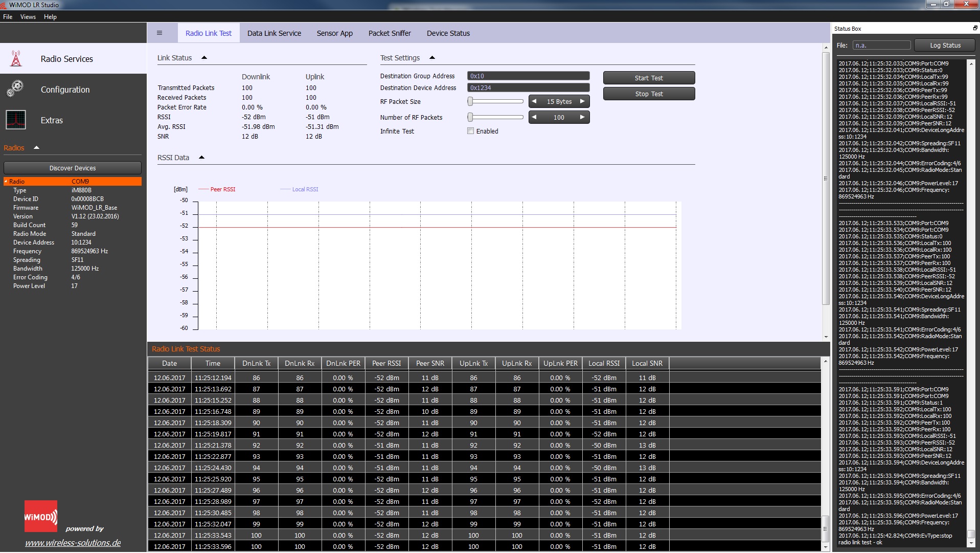
Task: Click the Start Test button
Action: [649, 78]
